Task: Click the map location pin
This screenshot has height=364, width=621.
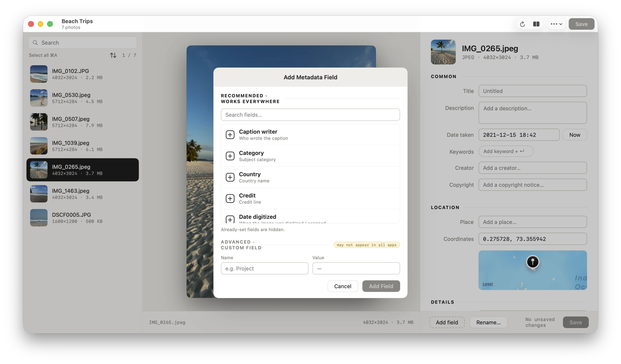Action: pyautogui.click(x=533, y=262)
